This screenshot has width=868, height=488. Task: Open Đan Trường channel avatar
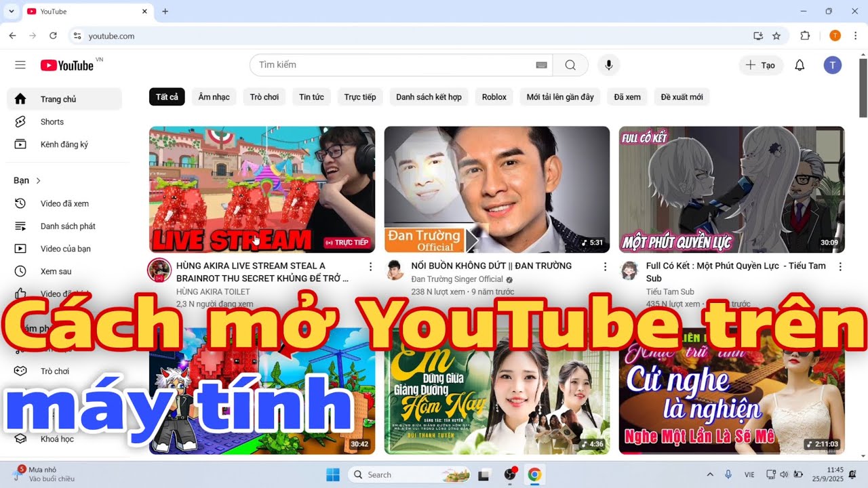coord(395,270)
